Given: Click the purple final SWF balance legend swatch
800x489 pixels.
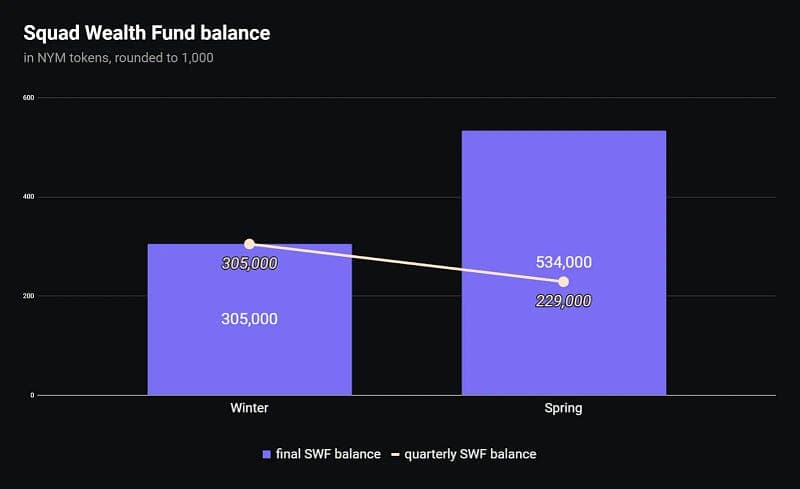Looking at the screenshot, I should 266,454.
